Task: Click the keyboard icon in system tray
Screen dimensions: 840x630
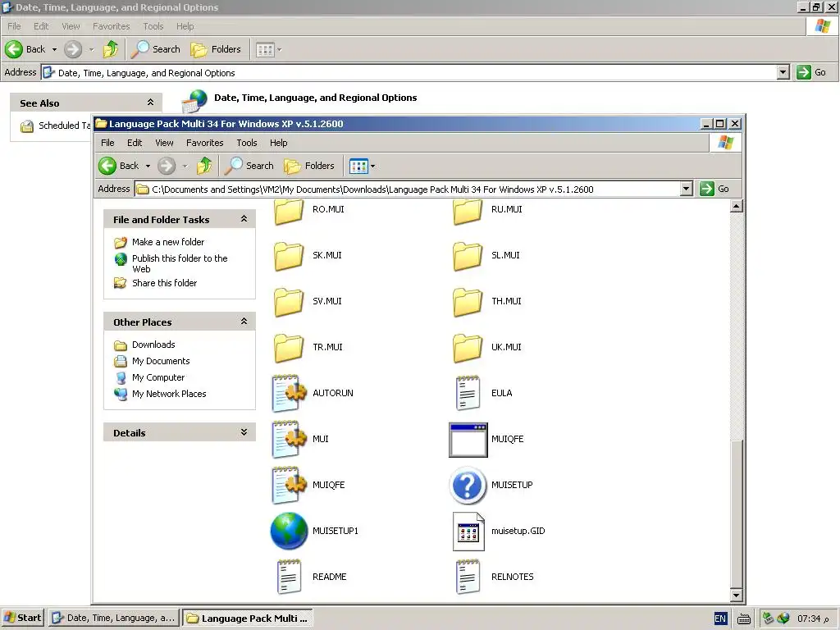Action: click(x=743, y=619)
